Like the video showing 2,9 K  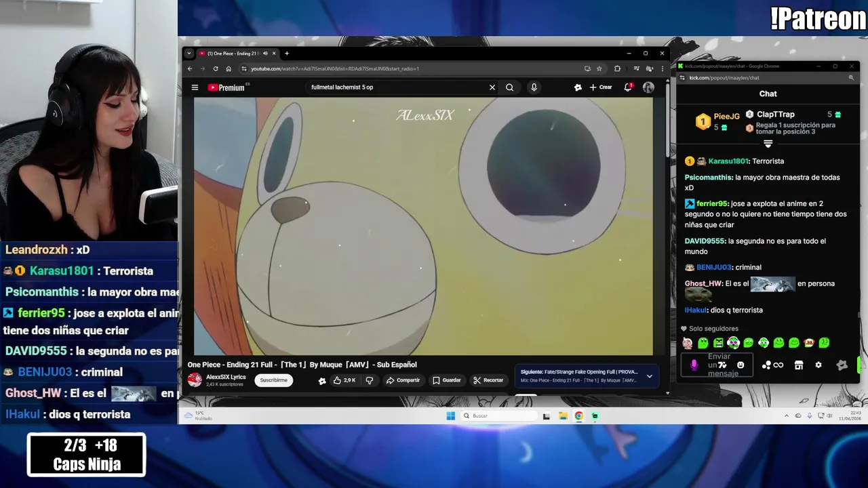click(344, 380)
